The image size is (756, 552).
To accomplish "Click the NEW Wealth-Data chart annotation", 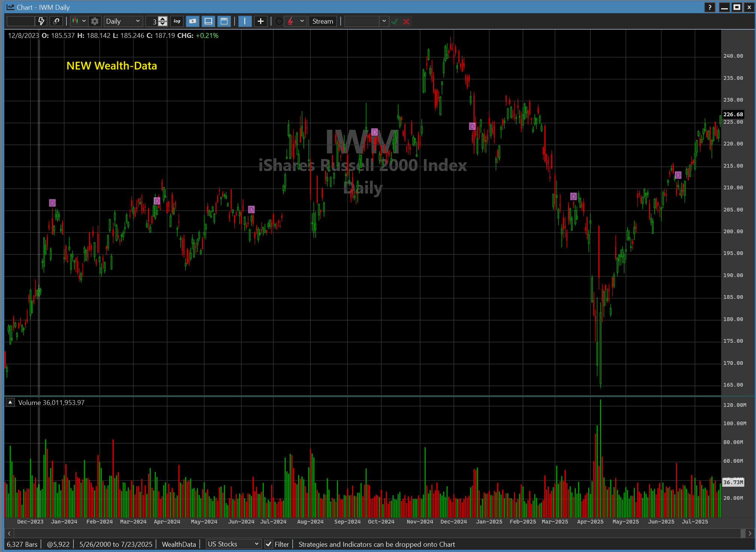I will click(x=112, y=66).
